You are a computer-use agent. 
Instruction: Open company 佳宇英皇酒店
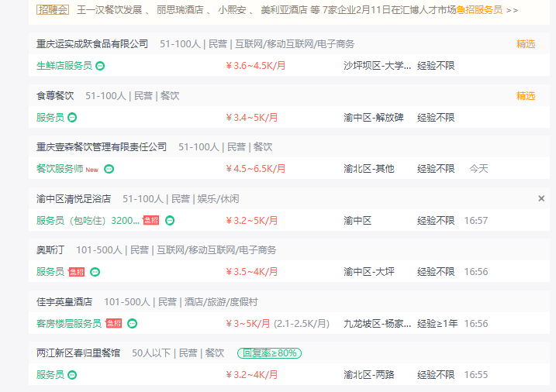tap(64, 301)
